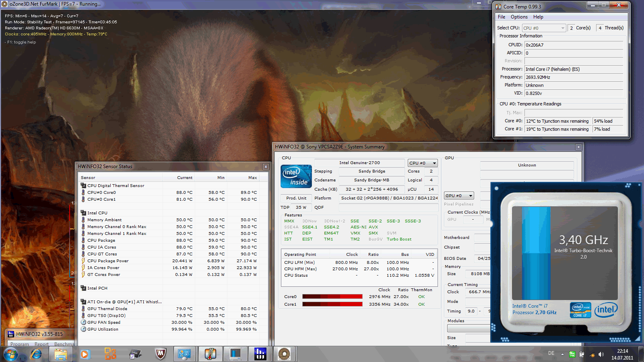644x362 pixels.
Task: Open the volume speaker tray icon
Action: tap(601, 354)
